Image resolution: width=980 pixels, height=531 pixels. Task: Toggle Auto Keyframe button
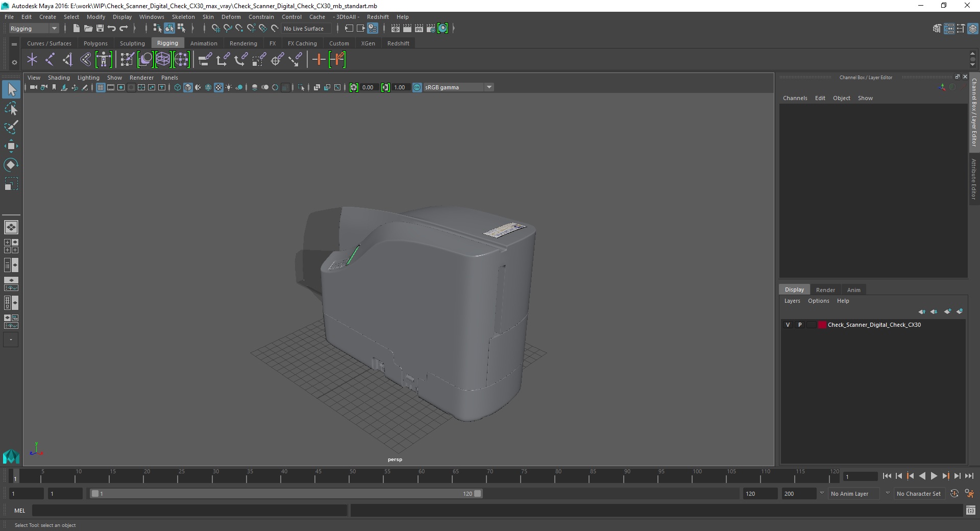[954, 494]
